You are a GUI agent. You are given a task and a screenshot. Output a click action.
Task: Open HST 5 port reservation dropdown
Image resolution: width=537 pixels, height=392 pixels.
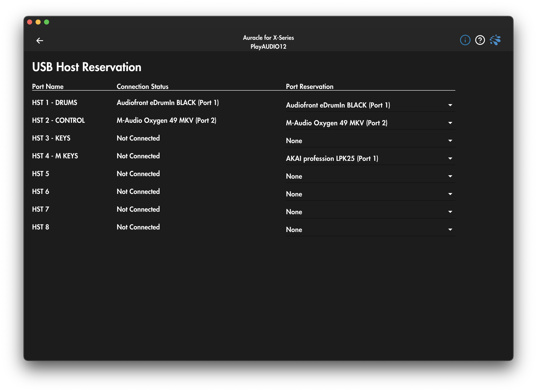pyautogui.click(x=370, y=176)
